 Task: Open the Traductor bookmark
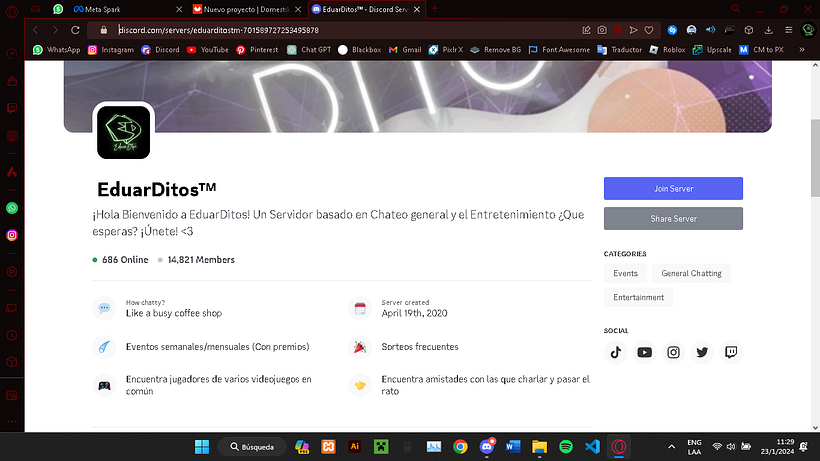tap(619, 50)
